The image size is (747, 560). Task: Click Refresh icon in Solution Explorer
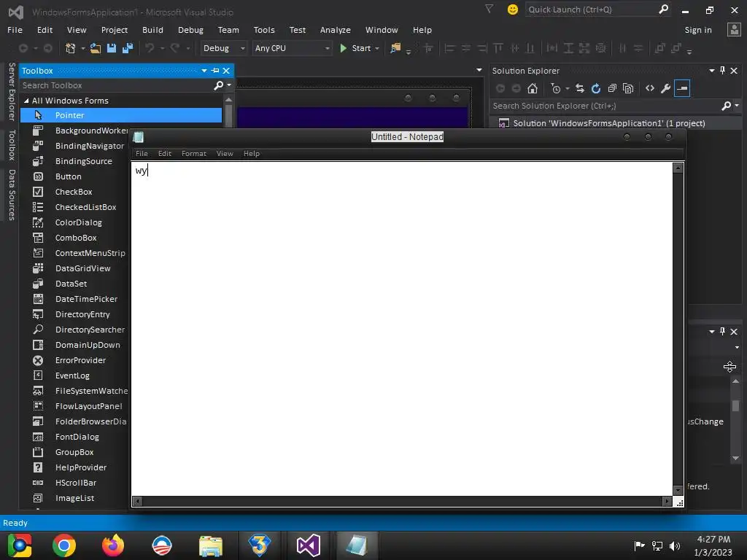pyautogui.click(x=595, y=88)
